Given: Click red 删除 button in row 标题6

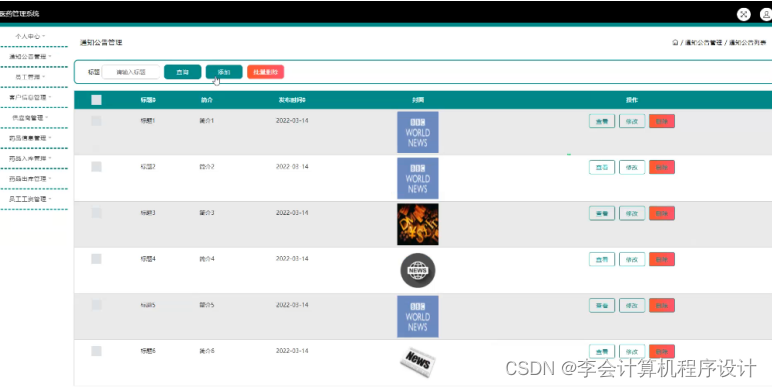Looking at the screenshot, I should [x=662, y=352].
